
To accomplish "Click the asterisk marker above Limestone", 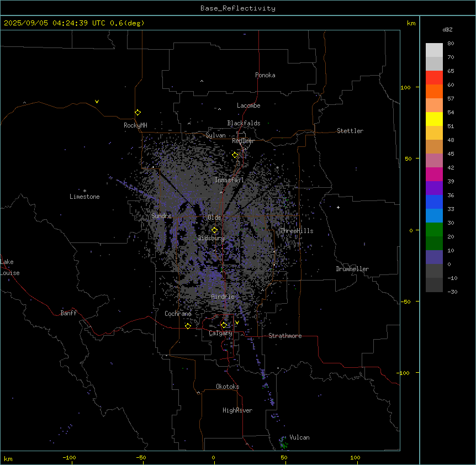I will point(84,191).
